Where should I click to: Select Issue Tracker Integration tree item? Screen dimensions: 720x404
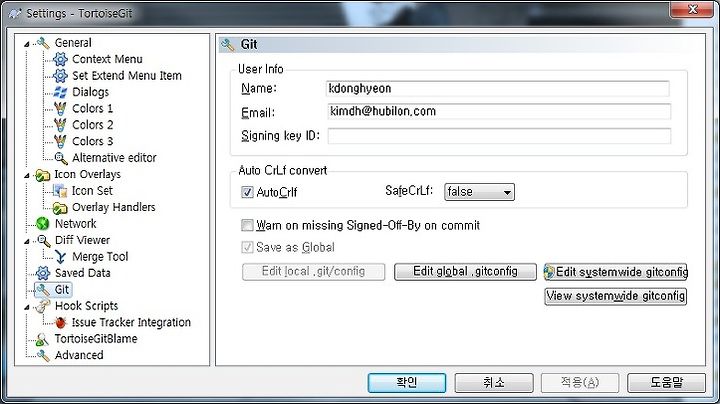pyautogui.click(x=131, y=323)
